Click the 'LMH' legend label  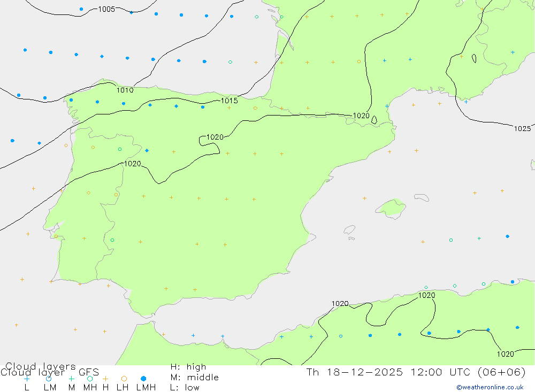(x=146, y=388)
